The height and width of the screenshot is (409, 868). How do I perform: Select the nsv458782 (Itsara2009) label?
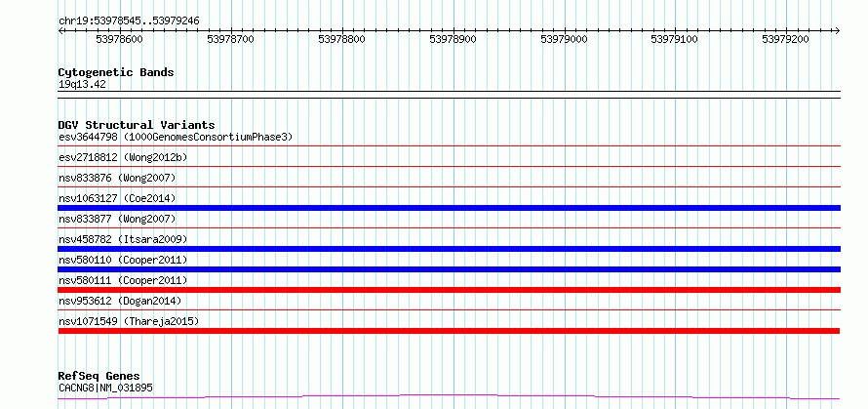point(123,239)
